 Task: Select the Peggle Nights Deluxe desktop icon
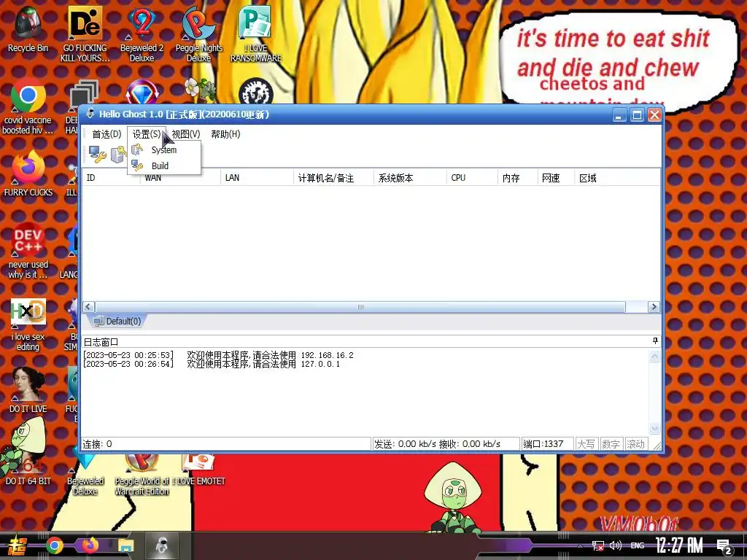click(198, 34)
